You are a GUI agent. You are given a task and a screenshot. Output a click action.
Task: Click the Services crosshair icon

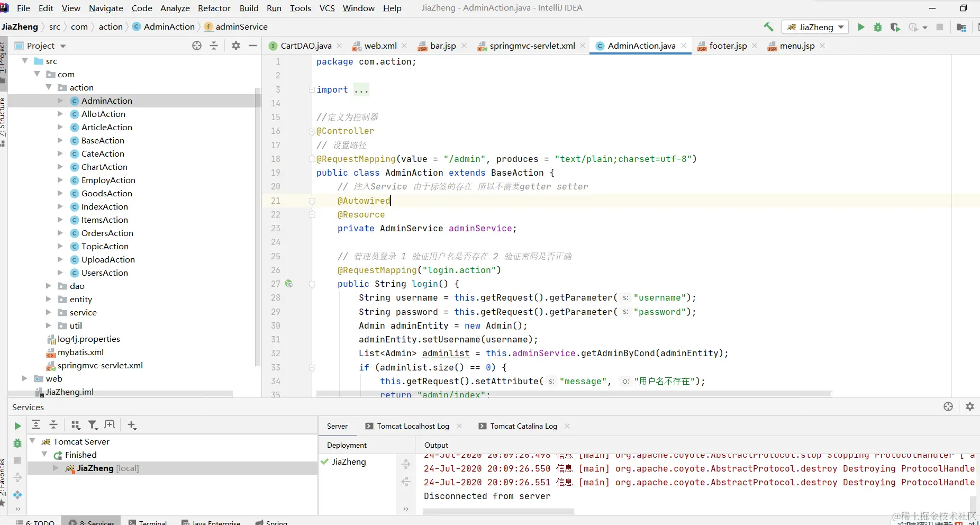tap(948, 406)
